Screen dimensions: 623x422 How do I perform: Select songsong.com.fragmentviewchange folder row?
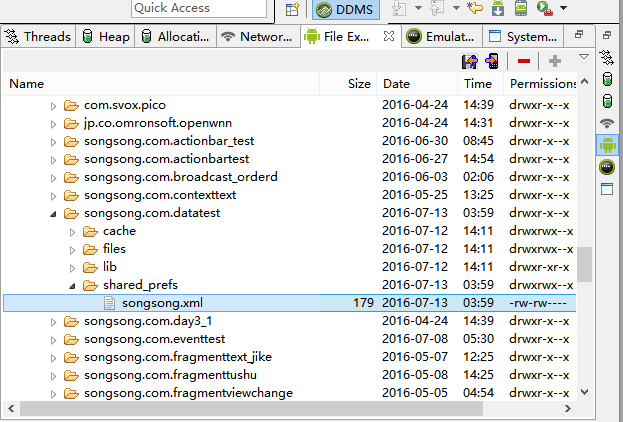point(289,393)
